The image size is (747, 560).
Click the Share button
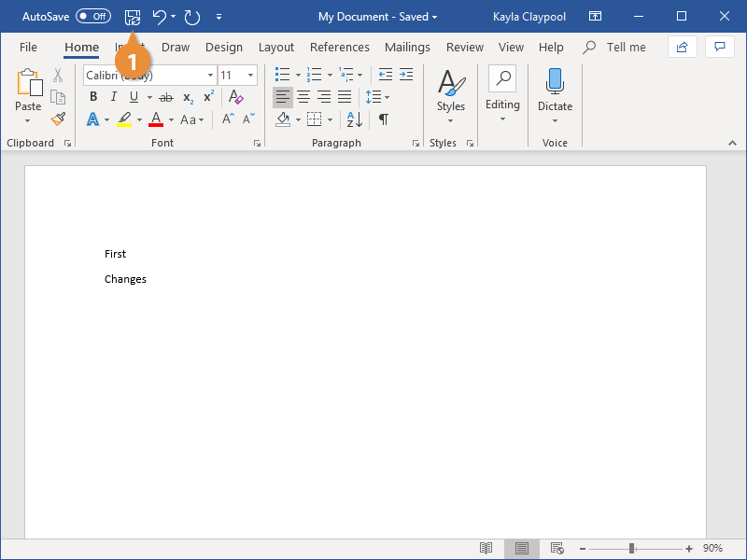coord(682,47)
